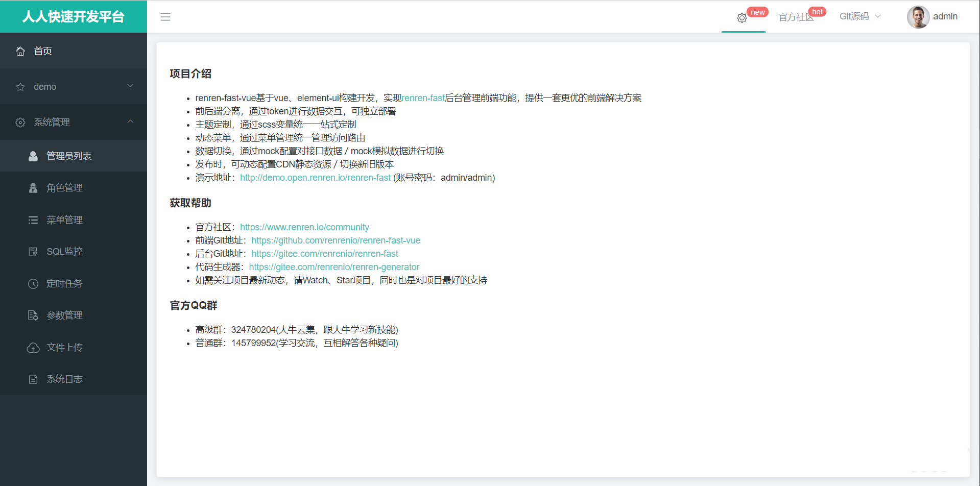Click the 获取帮助 heading
Screen dimensions: 980x486
pyautogui.click(x=190, y=203)
